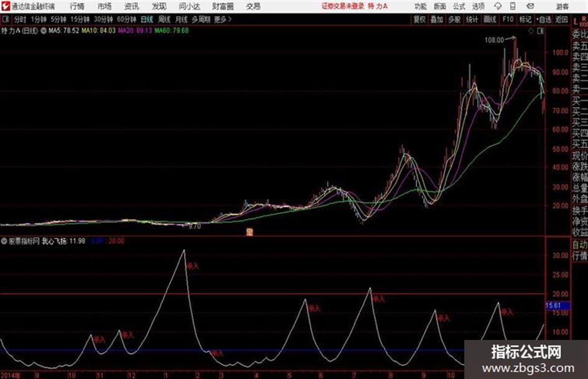Viewport: 588px width, 379px height.
Task: Select the 月线 monthly chart tab
Action: 182,19
